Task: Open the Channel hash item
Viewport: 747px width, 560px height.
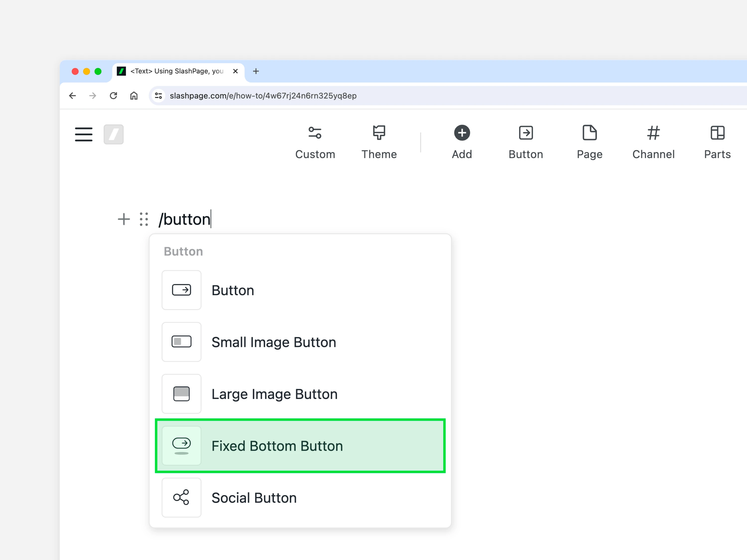Action: pos(653,142)
